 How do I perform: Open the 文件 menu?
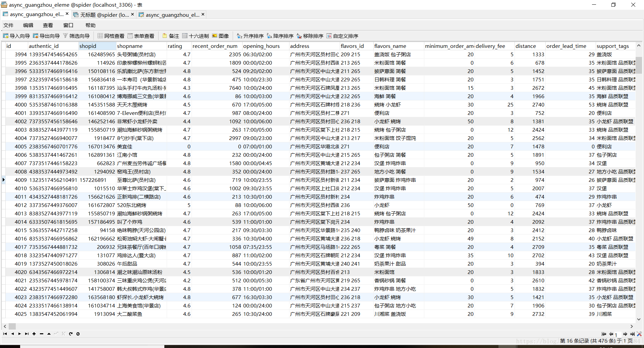point(8,25)
